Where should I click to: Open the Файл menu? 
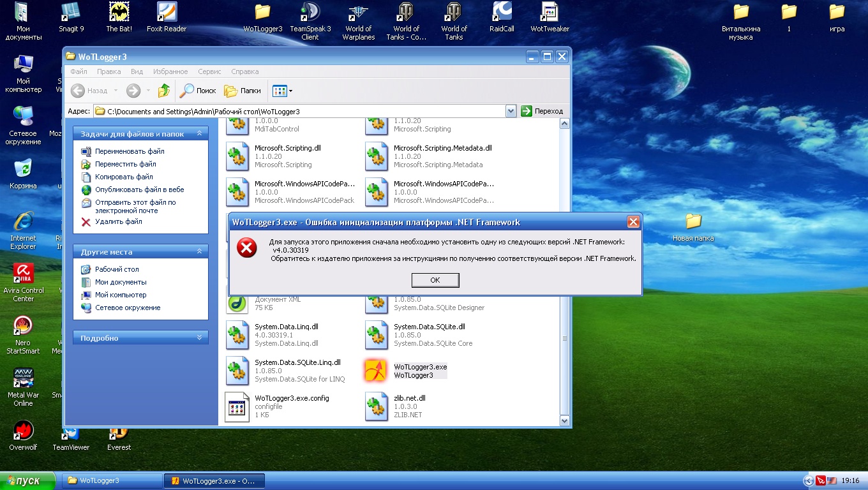[79, 71]
